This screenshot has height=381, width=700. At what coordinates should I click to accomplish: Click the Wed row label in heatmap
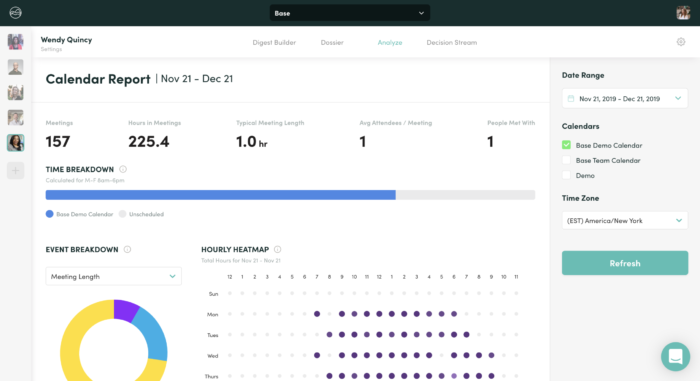point(212,356)
